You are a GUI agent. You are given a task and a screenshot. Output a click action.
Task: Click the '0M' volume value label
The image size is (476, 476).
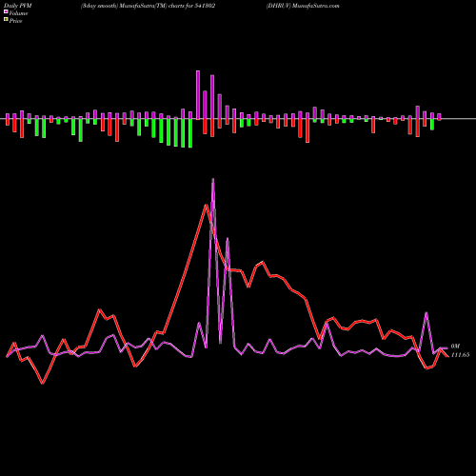[x=455, y=347]
